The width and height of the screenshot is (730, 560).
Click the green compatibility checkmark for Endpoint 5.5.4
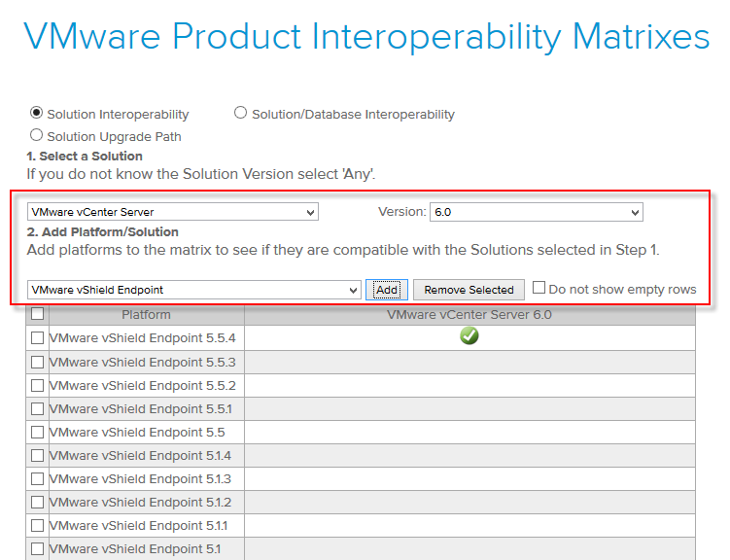tap(469, 335)
